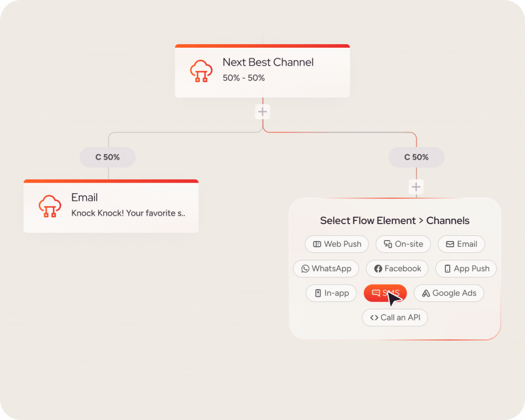Click the Google Ads icon

tap(427, 293)
